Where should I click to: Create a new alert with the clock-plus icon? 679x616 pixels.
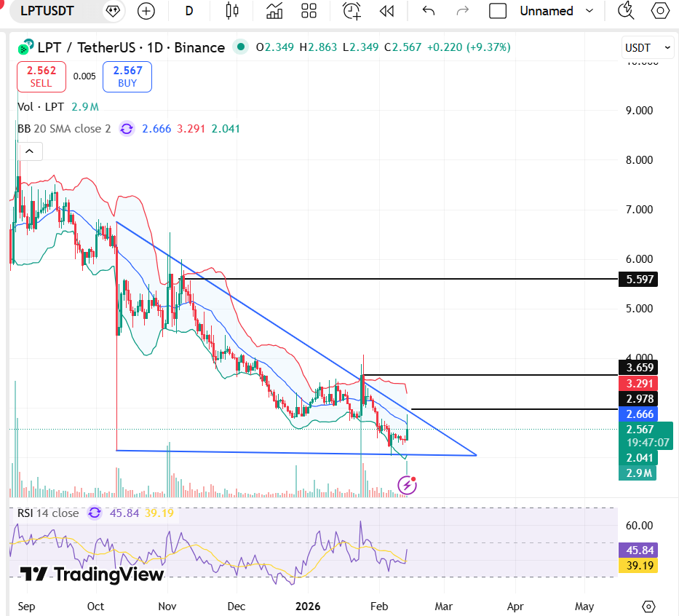351,11
